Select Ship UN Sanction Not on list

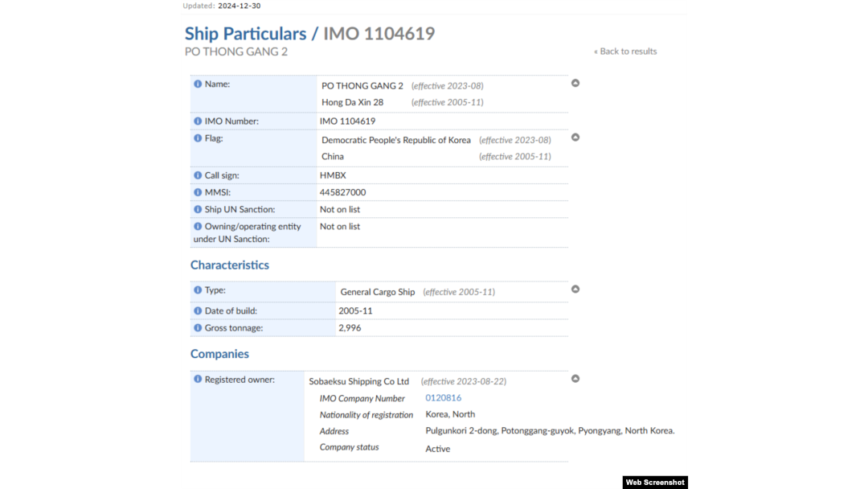coord(340,209)
